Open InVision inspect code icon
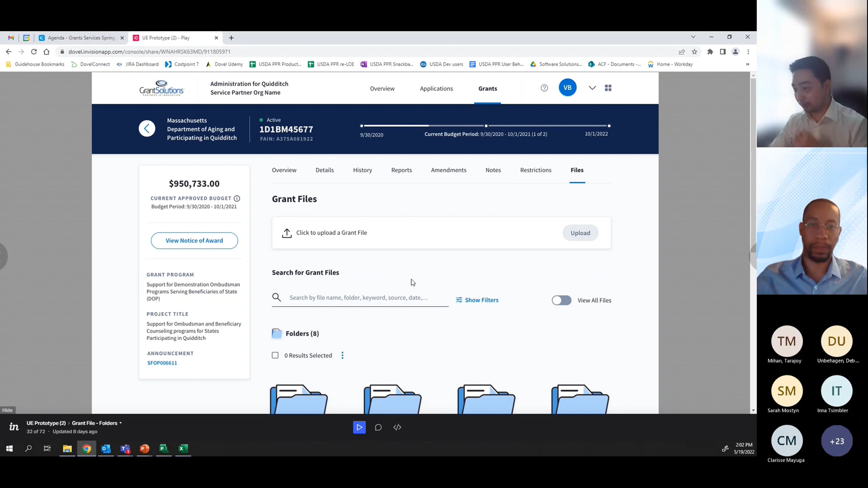Viewport: 868px width, 488px height. click(x=397, y=427)
